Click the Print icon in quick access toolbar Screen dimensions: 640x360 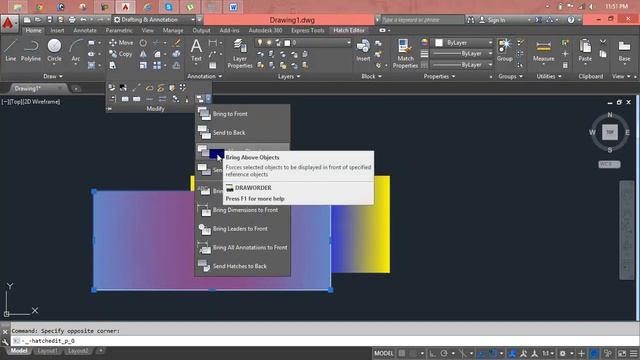tap(72, 20)
